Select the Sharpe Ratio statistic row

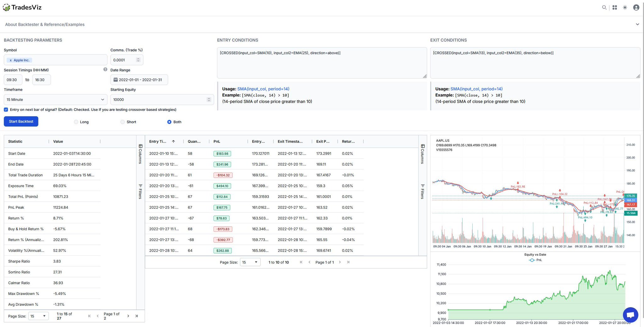coord(52,261)
